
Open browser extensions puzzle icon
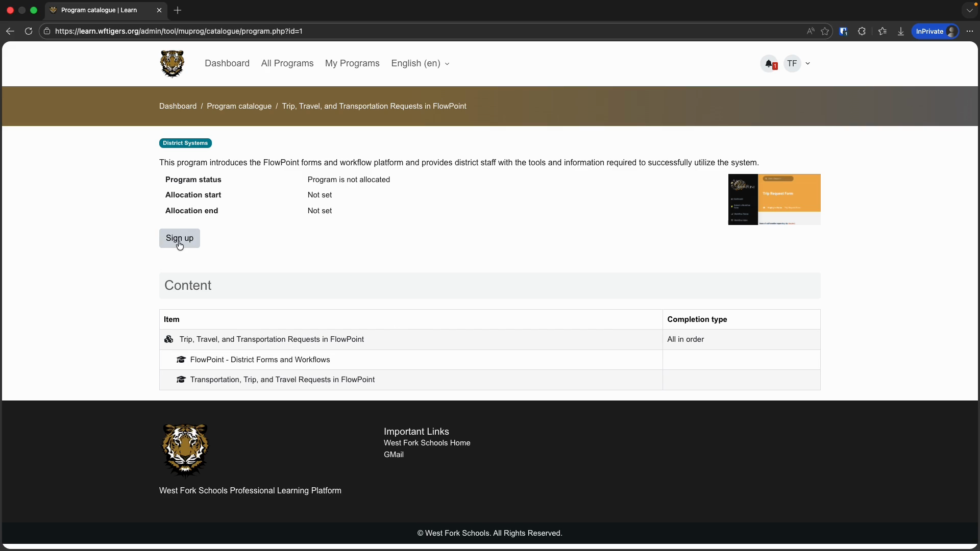pos(862,31)
